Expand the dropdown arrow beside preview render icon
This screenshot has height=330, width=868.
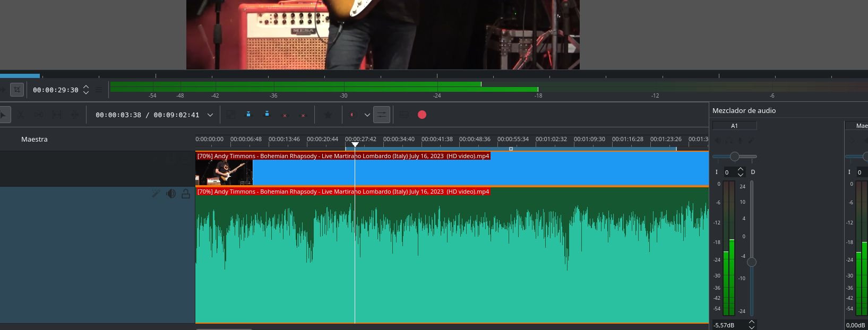point(367,115)
